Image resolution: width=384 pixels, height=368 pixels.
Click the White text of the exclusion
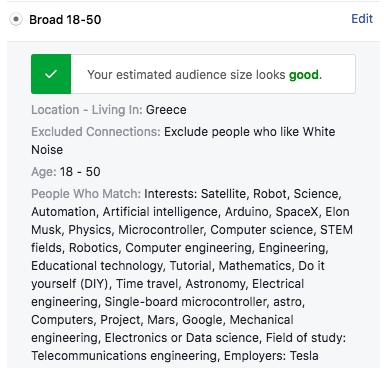click(x=319, y=132)
